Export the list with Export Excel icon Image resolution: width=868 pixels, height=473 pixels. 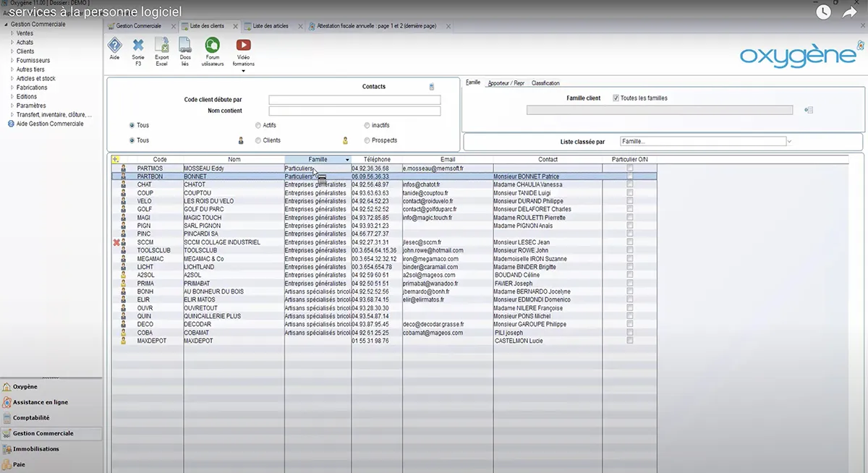pyautogui.click(x=162, y=46)
